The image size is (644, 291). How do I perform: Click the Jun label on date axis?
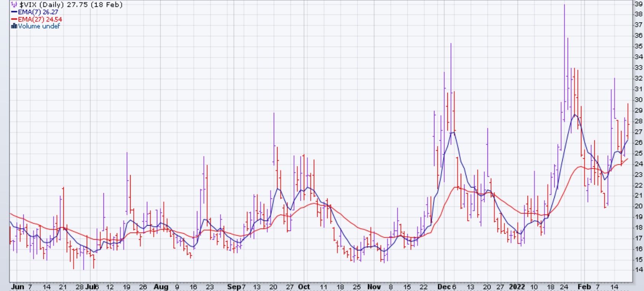[18, 287]
